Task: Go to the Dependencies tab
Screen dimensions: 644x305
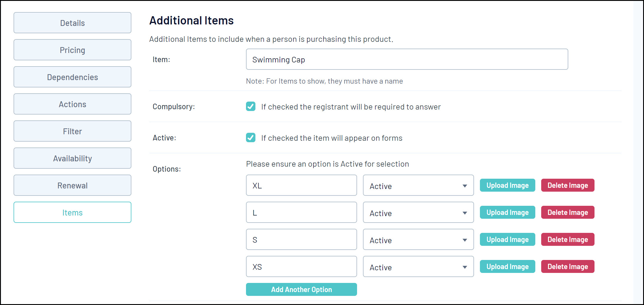Action: [72, 77]
